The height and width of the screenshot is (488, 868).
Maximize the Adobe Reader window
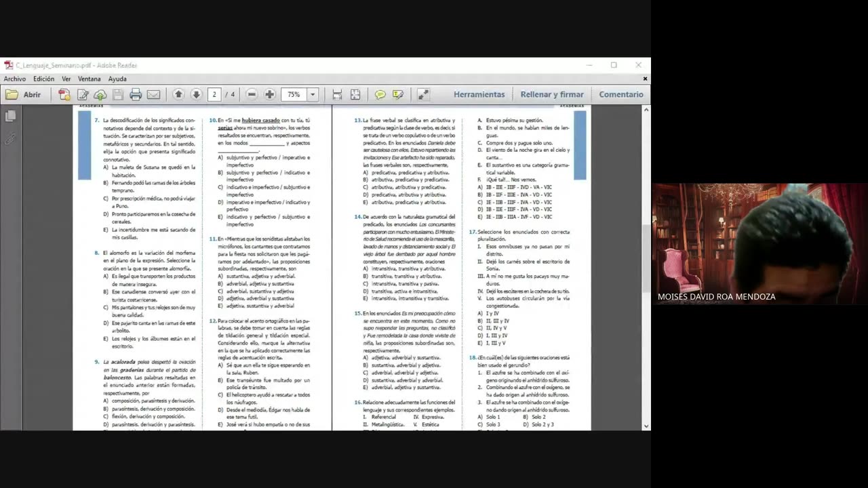[x=614, y=65]
